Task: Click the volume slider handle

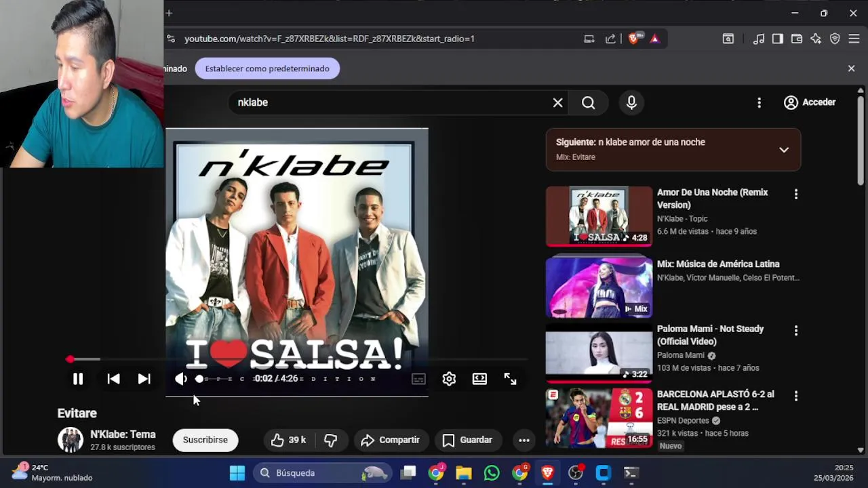Action: coord(199,379)
